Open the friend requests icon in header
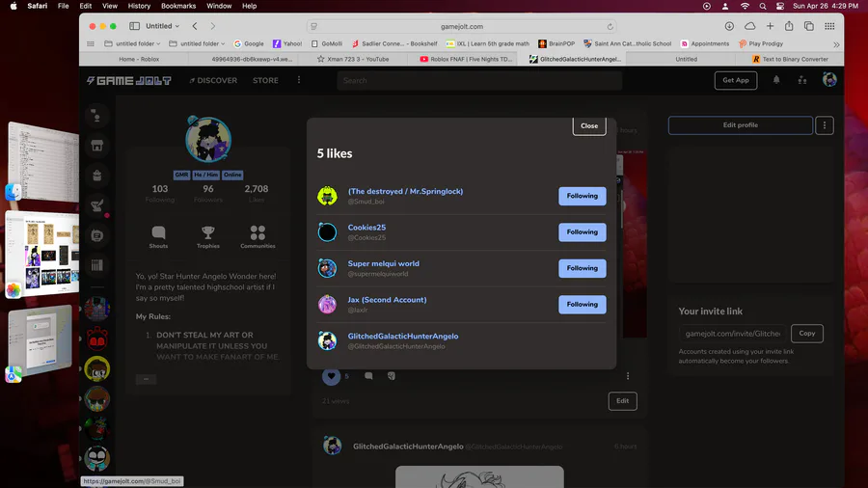Viewport: 868px width, 488px height. click(802, 80)
